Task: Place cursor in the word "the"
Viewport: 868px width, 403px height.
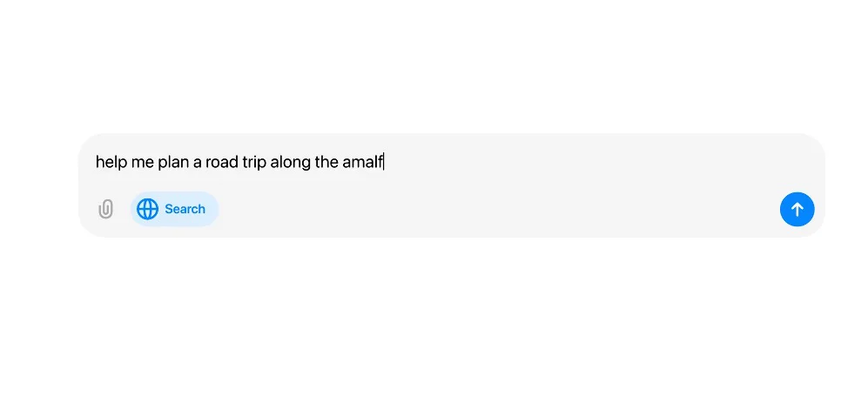Action: tap(327, 162)
